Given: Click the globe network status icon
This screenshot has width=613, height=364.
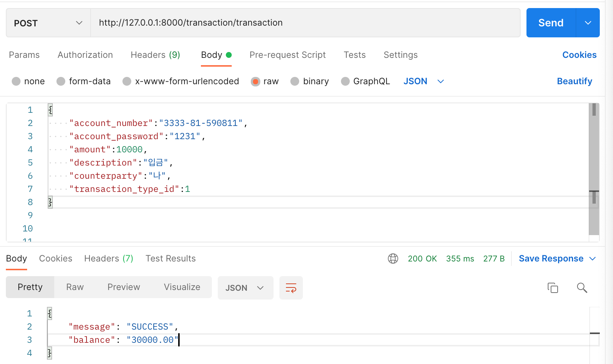Looking at the screenshot, I should point(393,259).
